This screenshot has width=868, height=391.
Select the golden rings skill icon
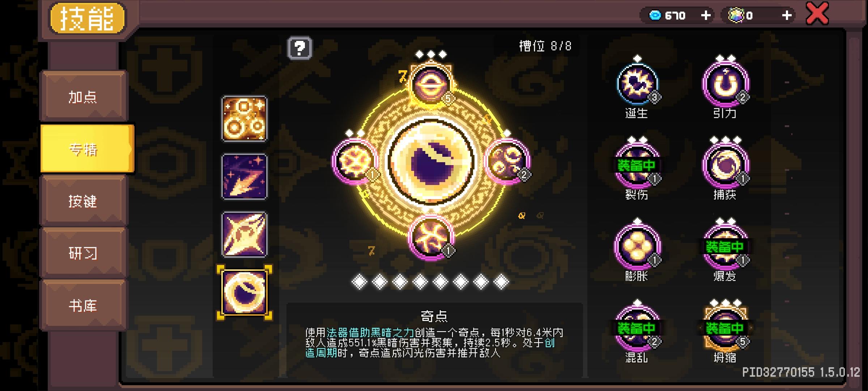(x=244, y=119)
